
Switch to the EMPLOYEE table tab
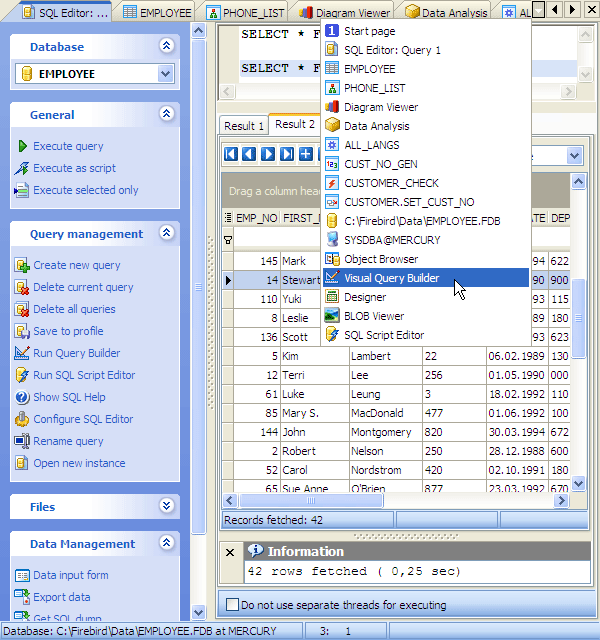click(x=158, y=13)
